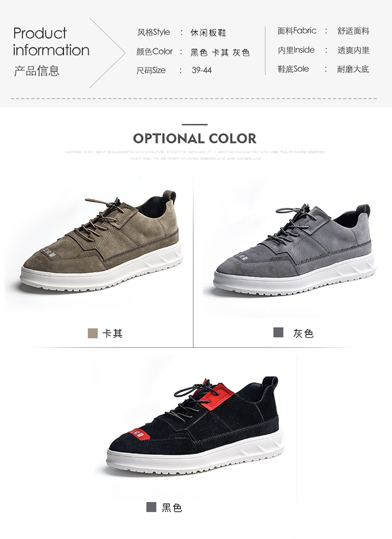392x539 pixels.
Task: Click the 产品信息 subtitle text
Action: pos(37,71)
